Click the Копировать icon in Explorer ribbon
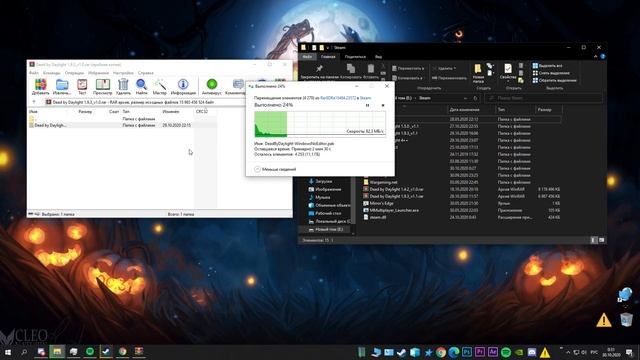Screen dimensions: 640x360 point(351,69)
